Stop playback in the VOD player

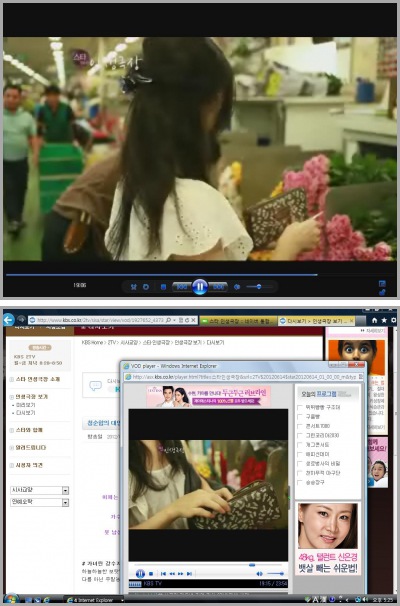pos(151,574)
